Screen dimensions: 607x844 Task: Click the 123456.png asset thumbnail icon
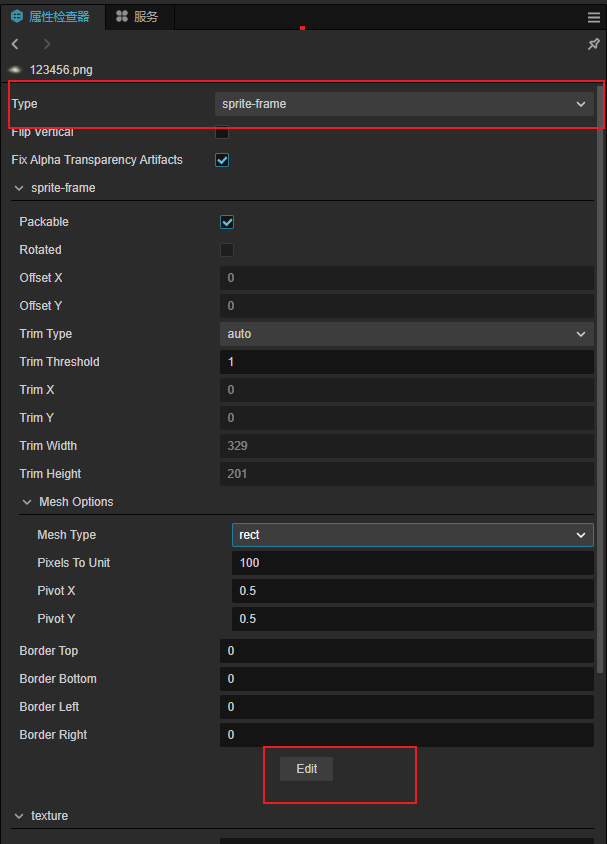coord(15,70)
